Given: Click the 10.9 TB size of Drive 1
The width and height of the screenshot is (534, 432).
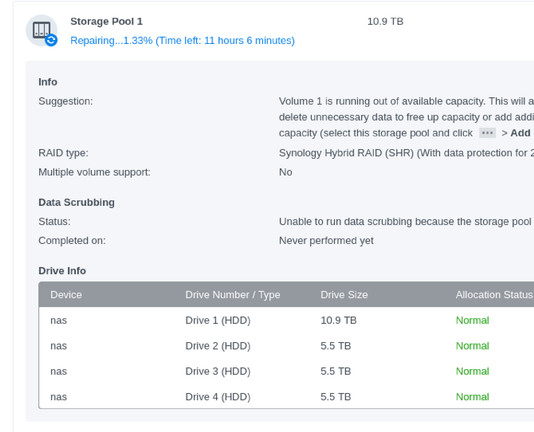Looking at the screenshot, I should pyautogui.click(x=339, y=320).
